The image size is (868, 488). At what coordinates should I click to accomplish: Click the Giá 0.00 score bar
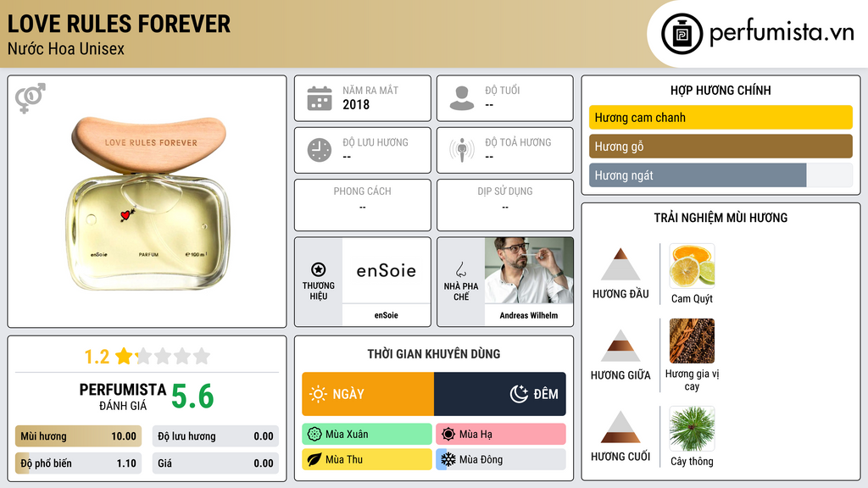coord(215,463)
